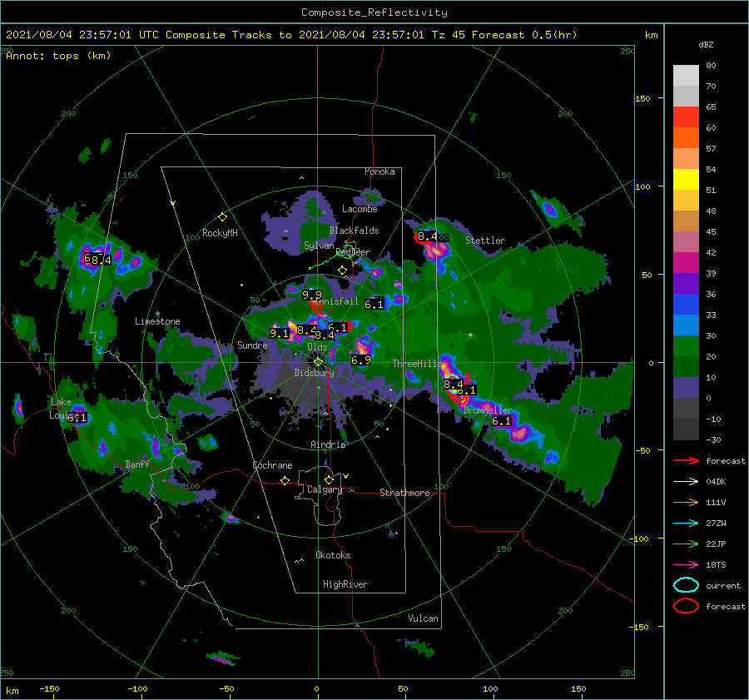
Task: Select the green 22JP track arrow
Action: click(686, 544)
